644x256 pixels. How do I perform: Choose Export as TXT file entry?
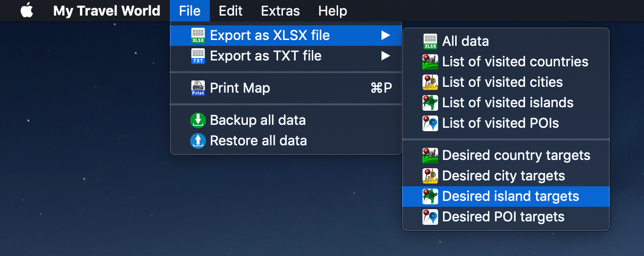(285, 56)
